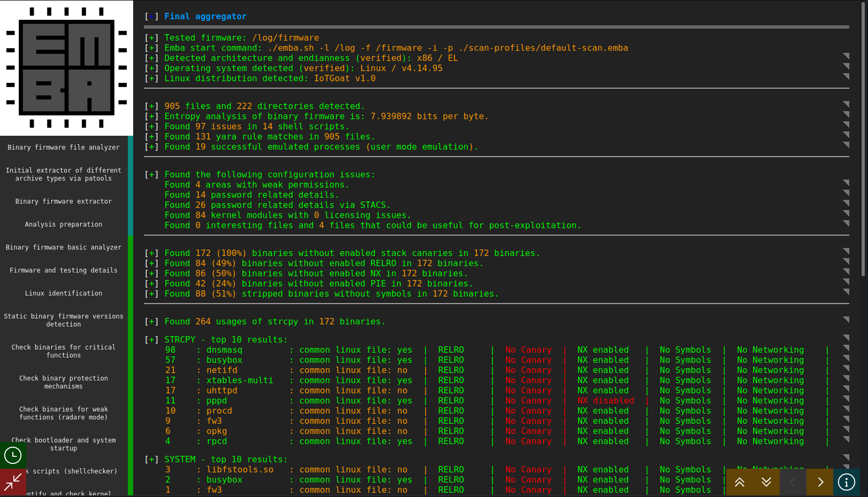Open Check binaries for weak functions (radare)
Viewport: 868px width, 497px height.
[64, 413]
